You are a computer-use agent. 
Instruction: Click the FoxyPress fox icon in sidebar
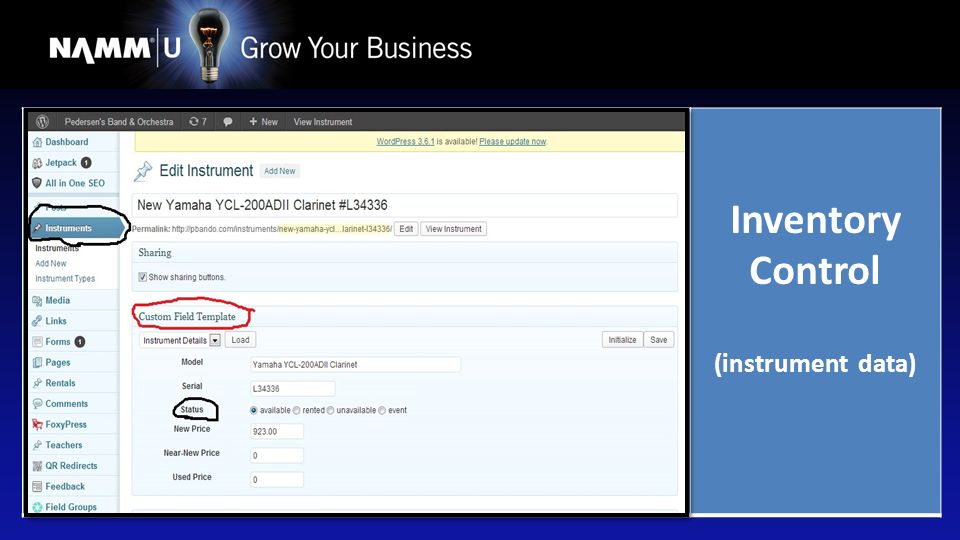37,424
